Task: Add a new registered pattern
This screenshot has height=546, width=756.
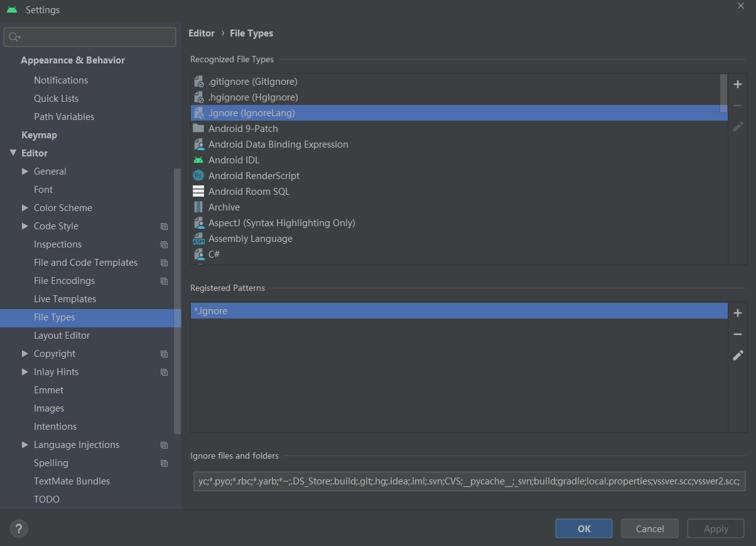Action: click(x=738, y=313)
